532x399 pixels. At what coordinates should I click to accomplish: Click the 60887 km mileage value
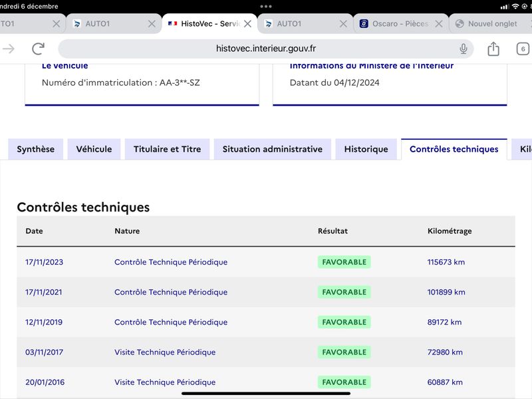coord(445,382)
